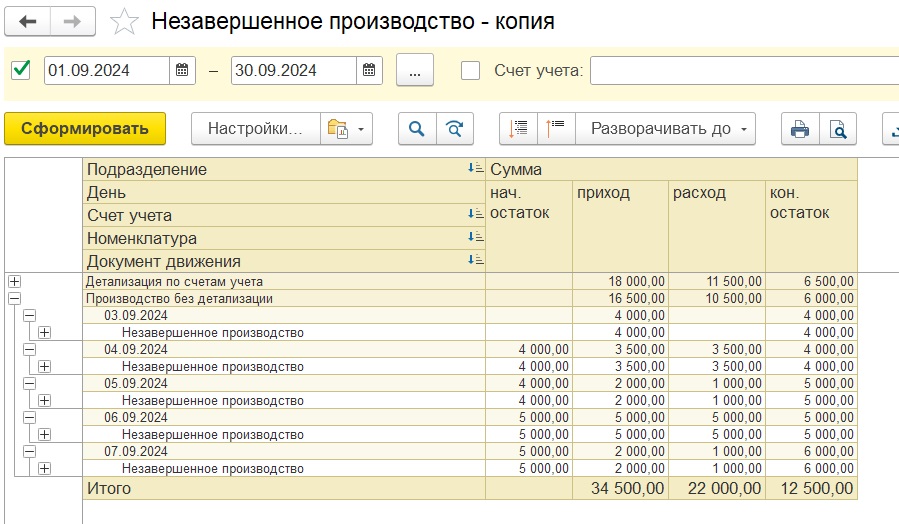Screen dimensions: 899x524
Task: Sort by Номенклатура header sort icon
Action: 475,237
